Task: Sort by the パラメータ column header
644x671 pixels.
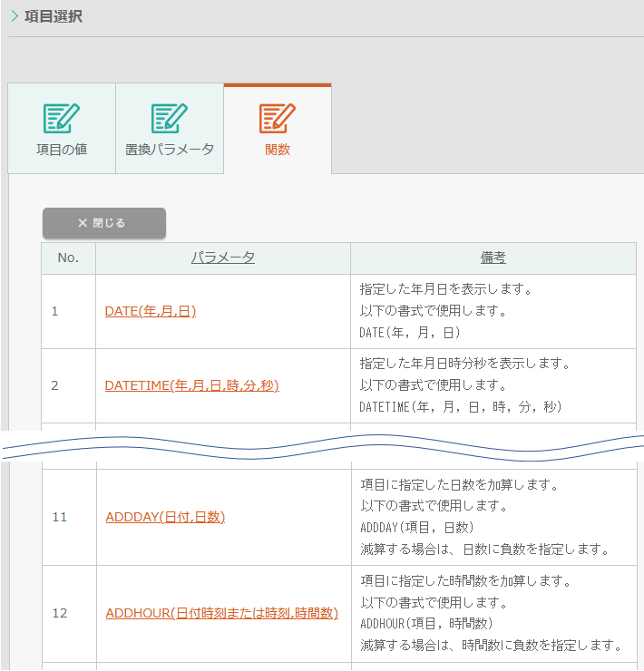Action: click(222, 258)
